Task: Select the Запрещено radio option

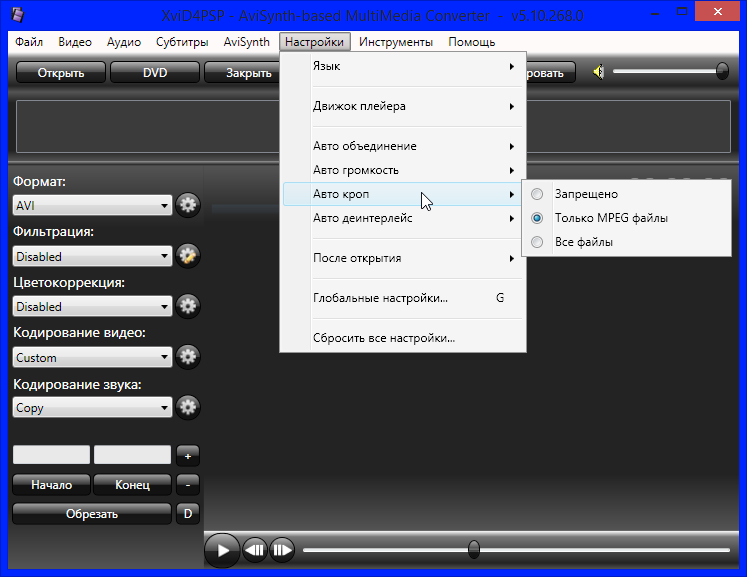Action: (x=538, y=194)
